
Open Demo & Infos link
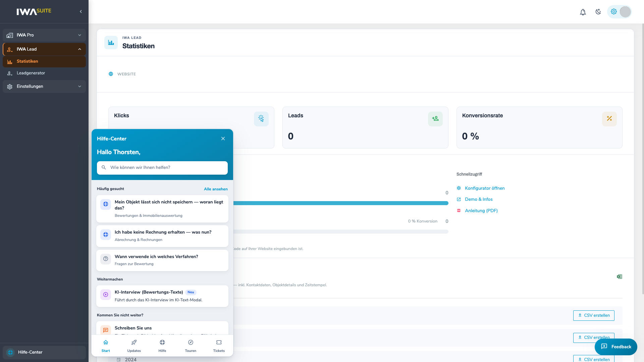[x=479, y=199]
